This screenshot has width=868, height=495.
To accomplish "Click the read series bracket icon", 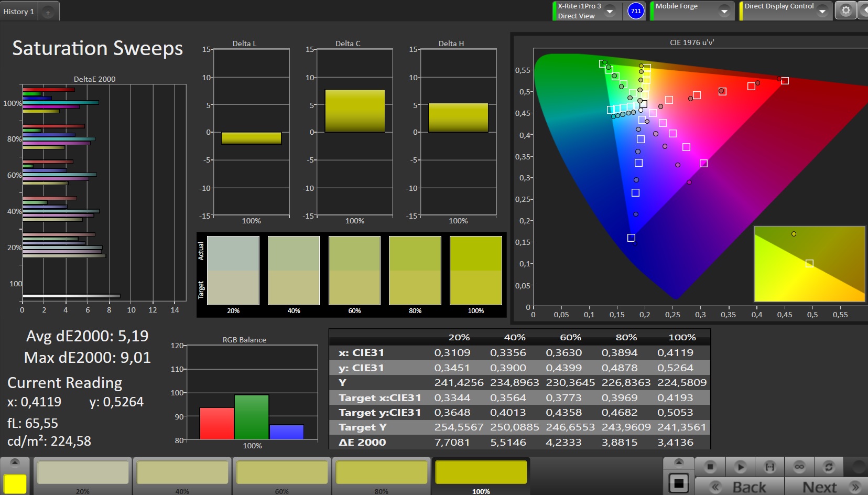I will (x=769, y=466).
